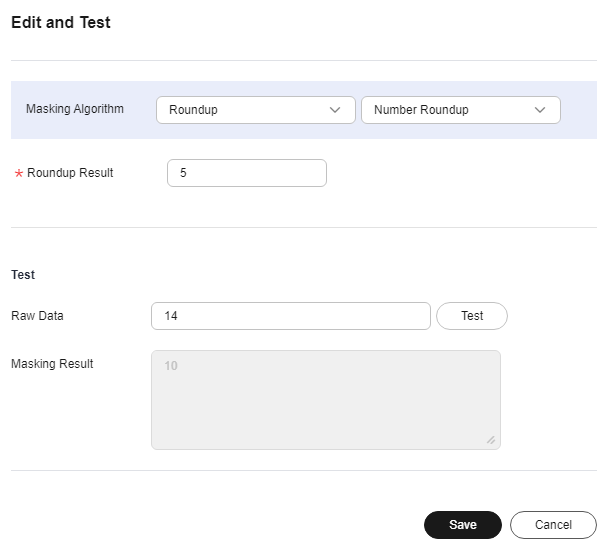Click the Edit and Test dialog title

click(x=61, y=22)
